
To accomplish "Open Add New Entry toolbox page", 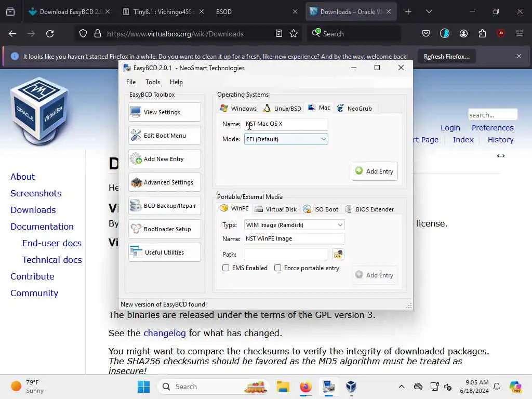I will coord(165,159).
